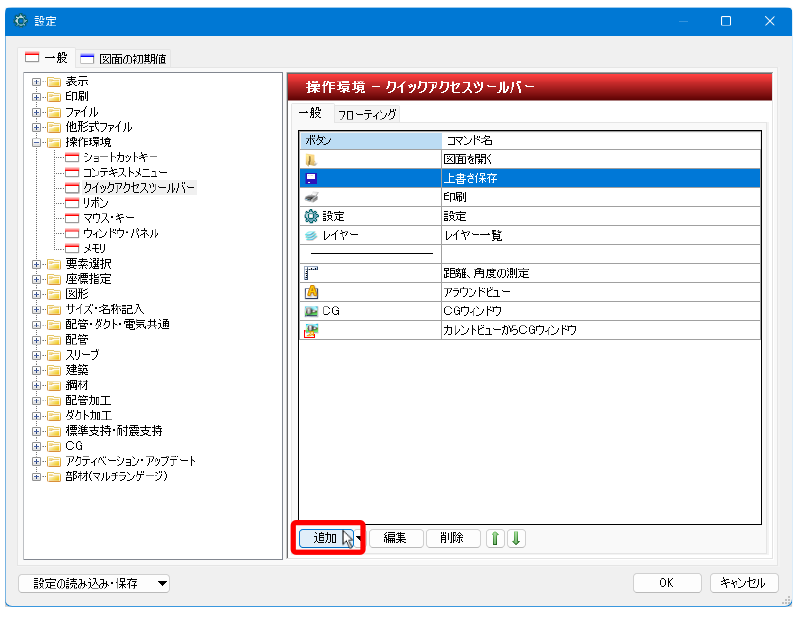Select クイックアクセスツールバー in the tree
Screen dimensions: 811x620
pos(139,188)
